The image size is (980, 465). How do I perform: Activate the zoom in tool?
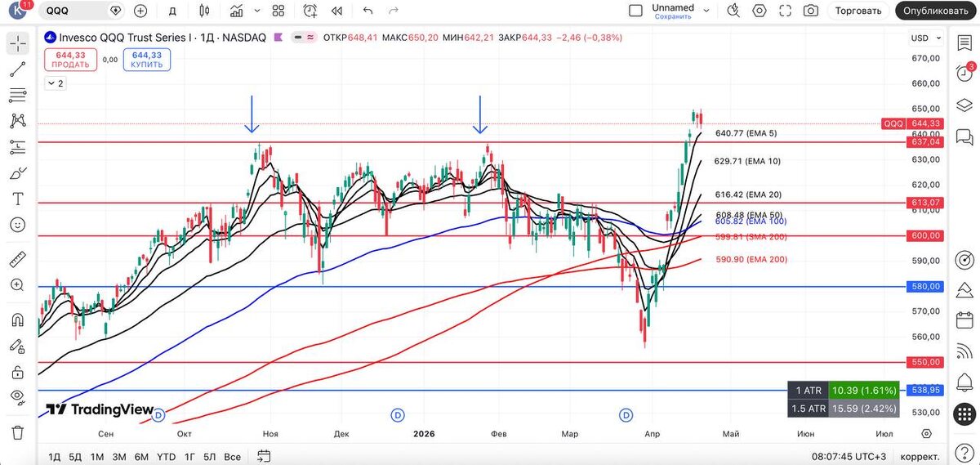click(17, 285)
